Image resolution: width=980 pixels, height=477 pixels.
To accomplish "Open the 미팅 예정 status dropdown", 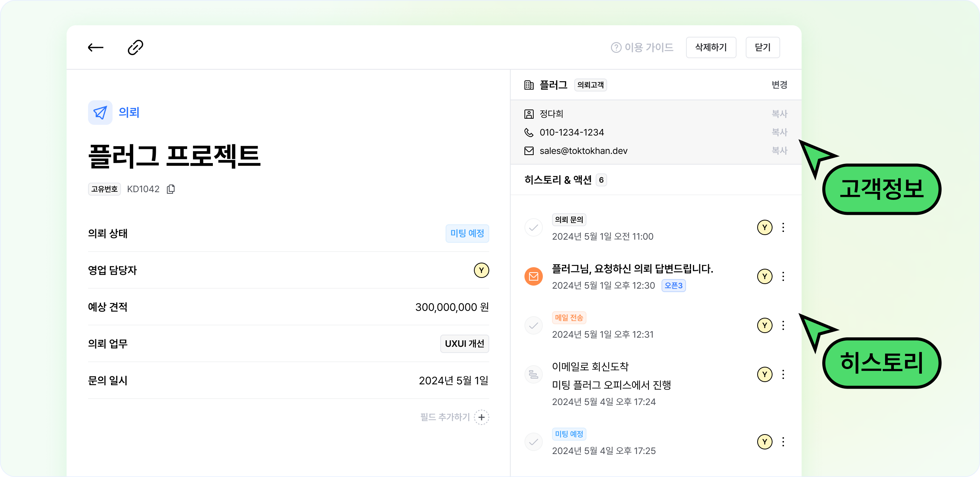I will point(467,234).
